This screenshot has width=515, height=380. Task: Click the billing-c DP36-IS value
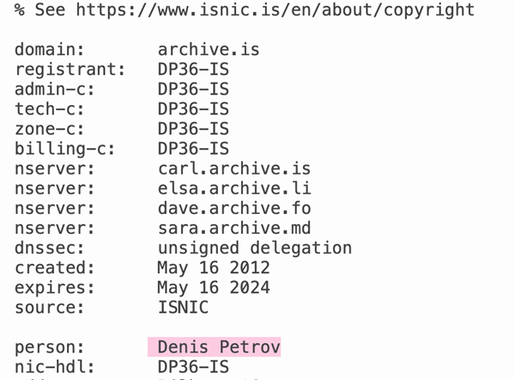pos(193,149)
